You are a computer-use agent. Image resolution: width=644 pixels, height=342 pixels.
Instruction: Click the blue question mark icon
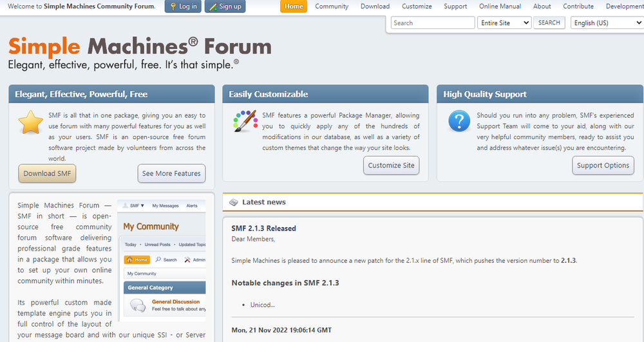pyautogui.click(x=459, y=120)
